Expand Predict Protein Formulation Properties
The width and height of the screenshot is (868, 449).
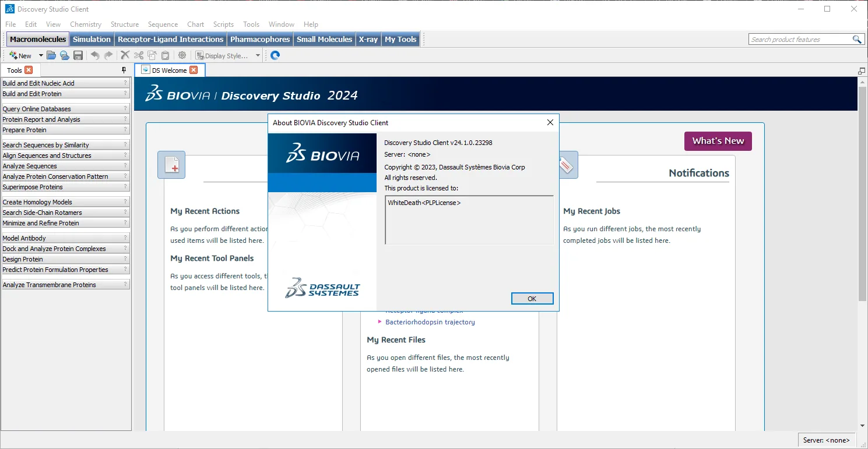pyautogui.click(x=65, y=270)
